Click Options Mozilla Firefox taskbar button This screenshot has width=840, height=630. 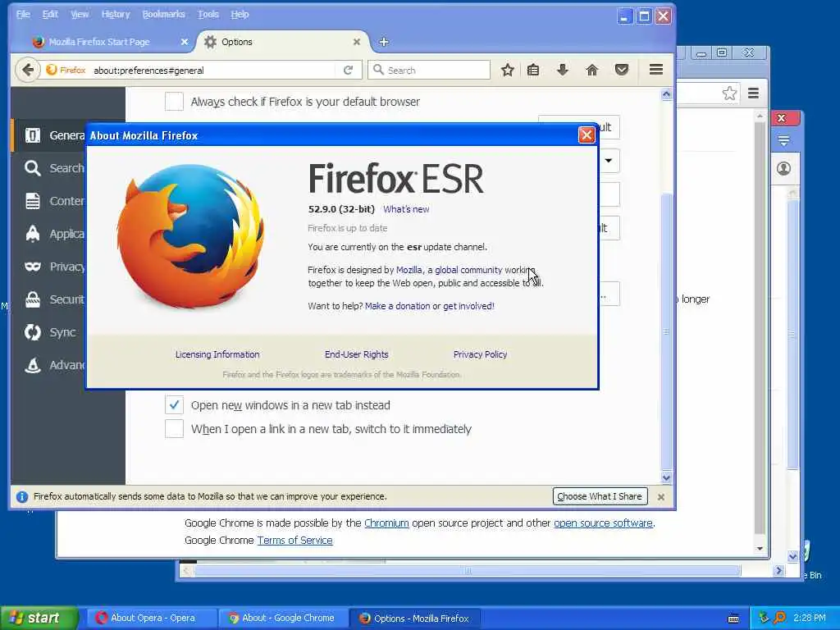(x=414, y=619)
